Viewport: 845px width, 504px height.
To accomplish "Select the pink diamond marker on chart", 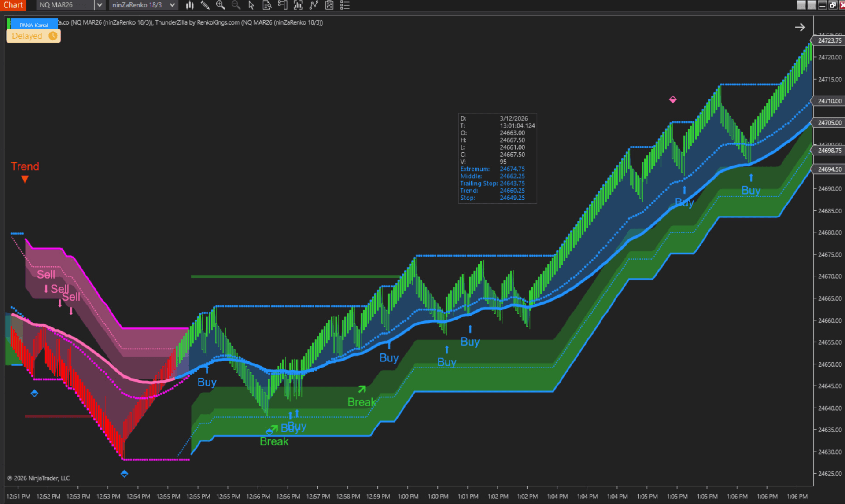I will click(x=673, y=99).
